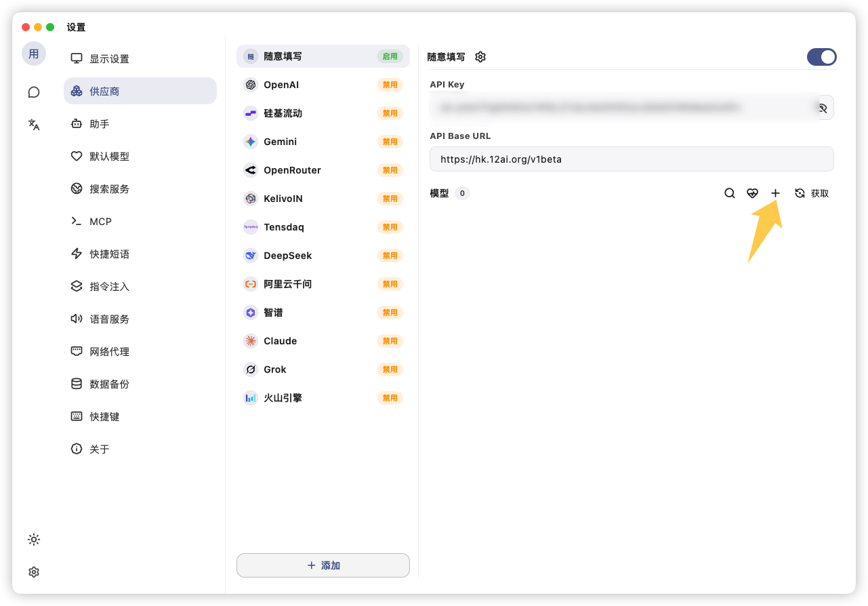Open chat via the speech bubble sidebar icon
Image resolution: width=868 pixels, height=606 pixels.
click(34, 92)
